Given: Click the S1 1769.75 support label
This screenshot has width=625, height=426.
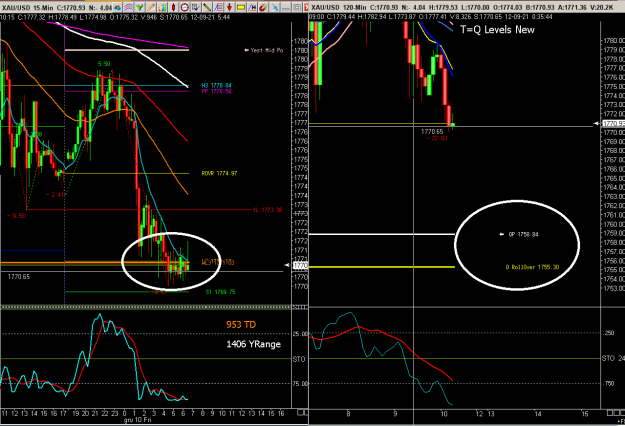Looking at the screenshot, I should 220,292.
